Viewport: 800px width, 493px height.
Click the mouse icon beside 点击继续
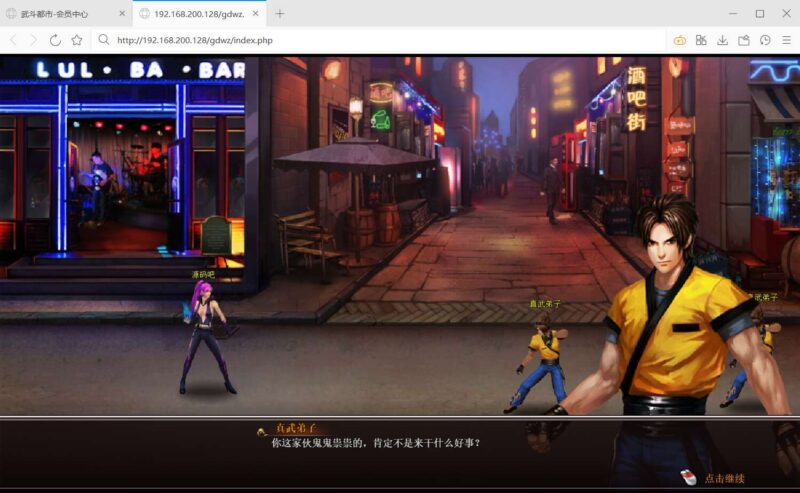(x=688, y=477)
